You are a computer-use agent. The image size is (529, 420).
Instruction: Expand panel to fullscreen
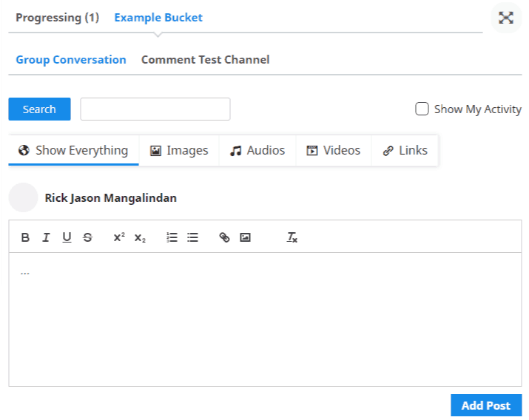(506, 18)
